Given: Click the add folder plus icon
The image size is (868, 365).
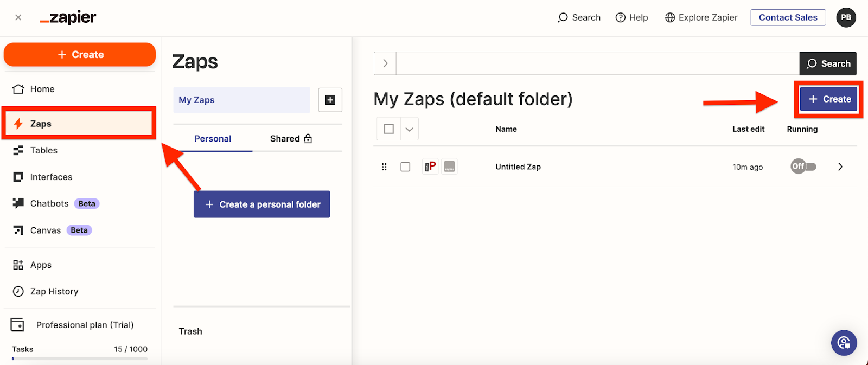Looking at the screenshot, I should [330, 100].
